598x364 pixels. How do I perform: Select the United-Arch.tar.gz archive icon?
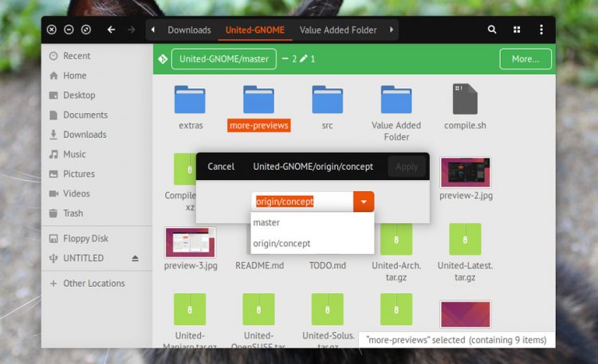(x=396, y=240)
